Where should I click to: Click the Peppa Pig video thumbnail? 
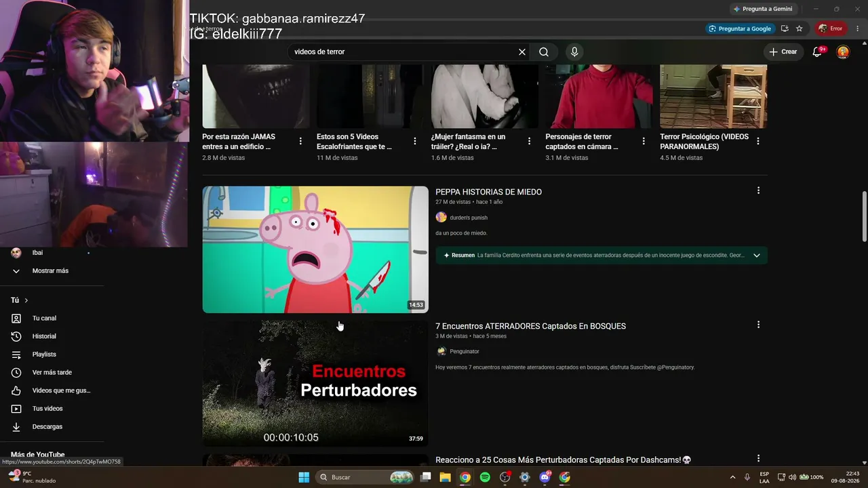click(x=315, y=249)
